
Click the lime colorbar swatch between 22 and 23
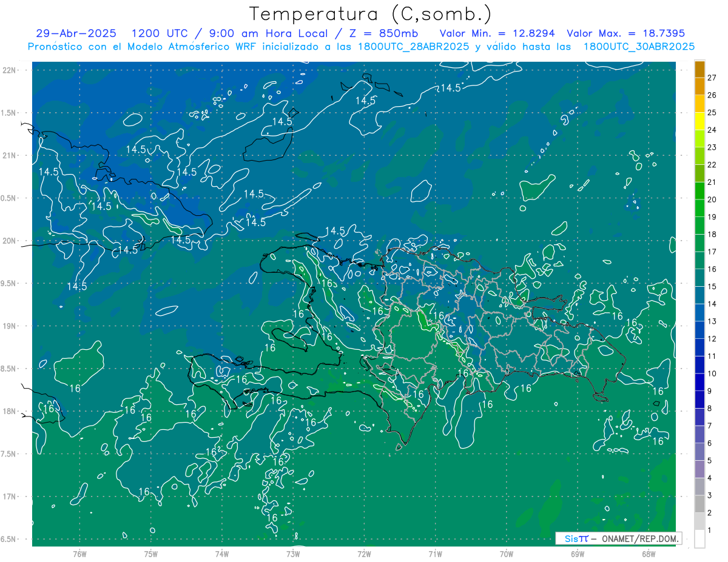[699, 156]
